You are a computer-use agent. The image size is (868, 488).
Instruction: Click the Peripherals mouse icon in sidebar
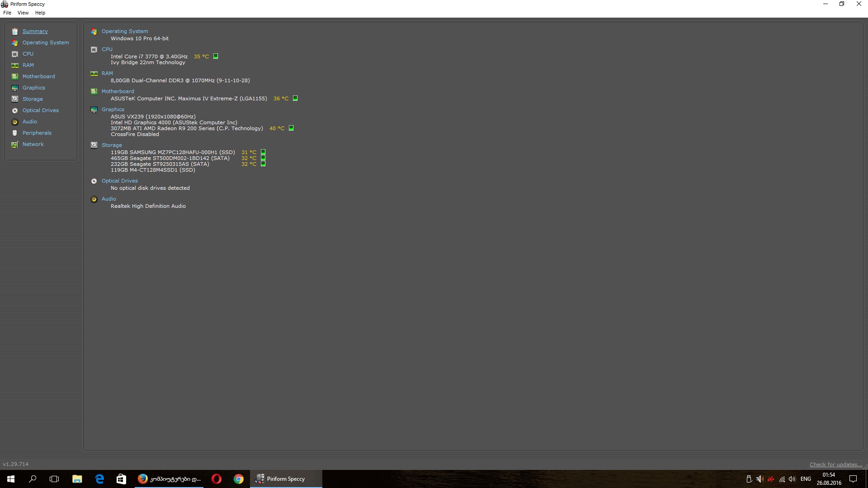point(15,133)
